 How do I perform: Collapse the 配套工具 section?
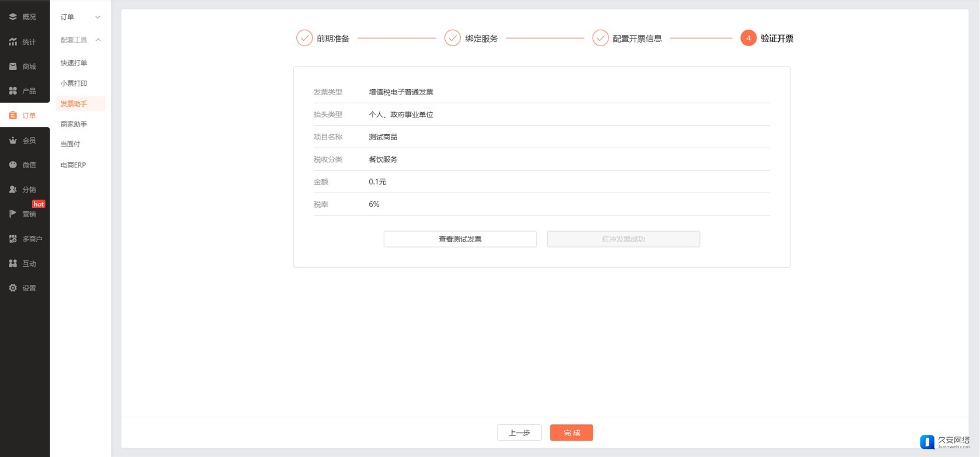(98, 40)
